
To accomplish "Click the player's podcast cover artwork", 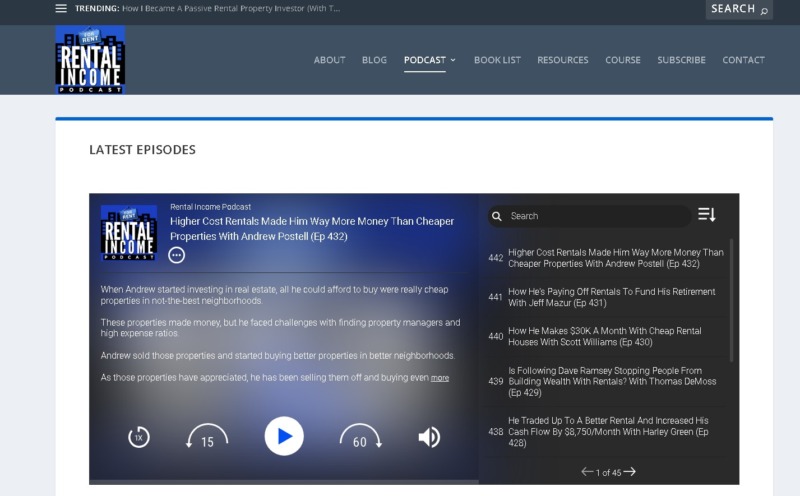I will [129, 233].
